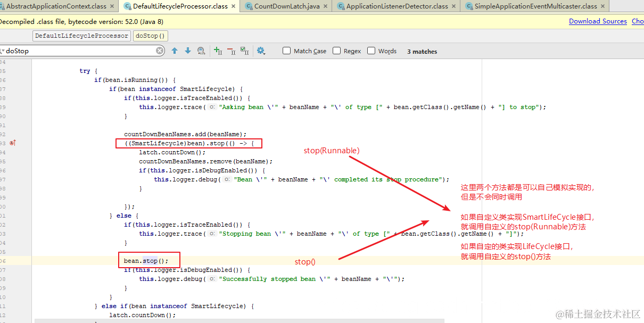Click the 'try {' line
644x323 pixels.
pyautogui.click(x=88, y=71)
